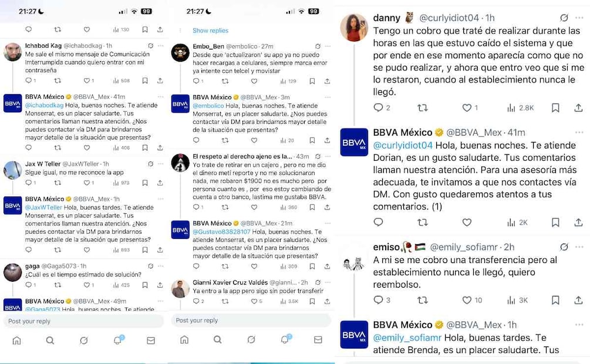The width and height of the screenshot is (590, 364).
Task: Open Home tab in left phone's bottom bar
Action: [x=16, y=341]
